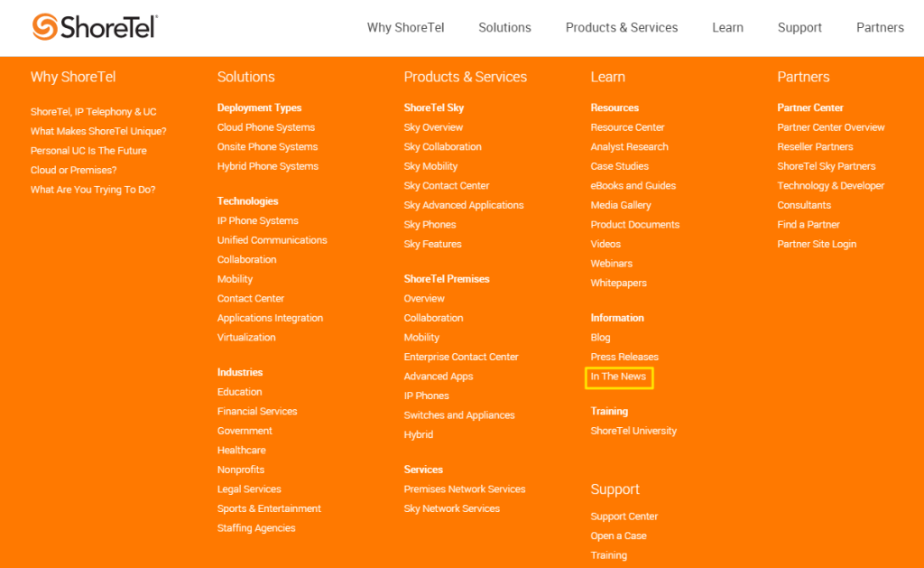Select Education industry link
This screenshot has height=568, width=924.
pyautogui.click(x=240, y=392)
